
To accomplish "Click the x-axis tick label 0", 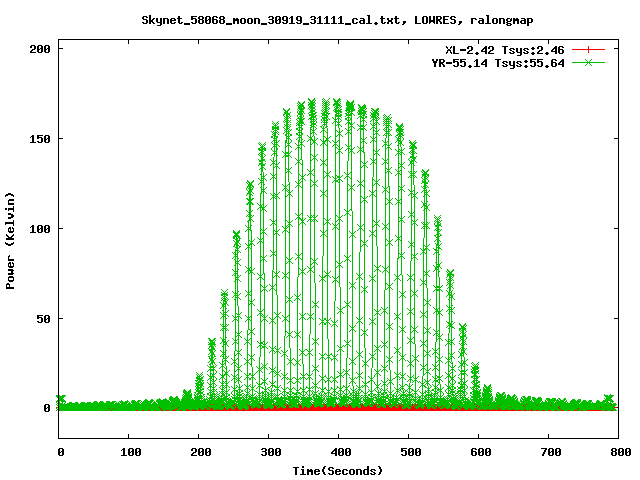I will 61,452.
